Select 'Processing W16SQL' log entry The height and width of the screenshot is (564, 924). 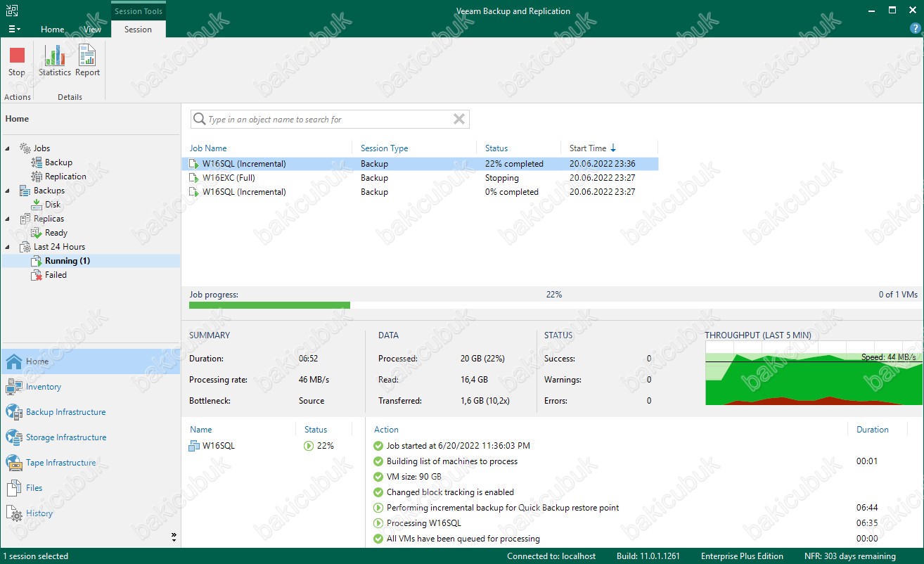point(424,523)
